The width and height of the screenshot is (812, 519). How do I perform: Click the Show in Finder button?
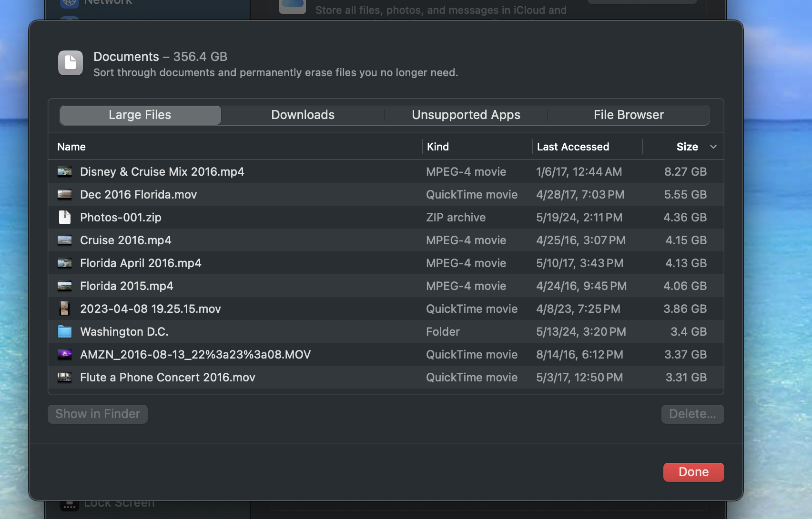coord(98,414)
